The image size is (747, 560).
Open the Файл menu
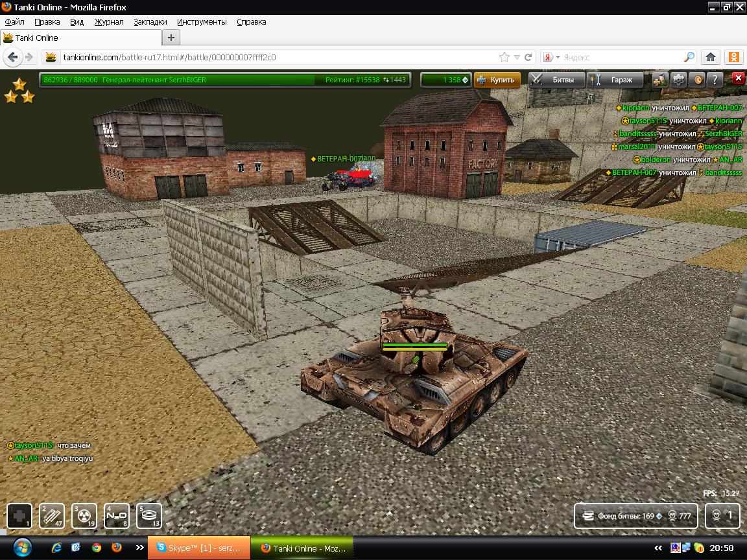pos(14,22)
